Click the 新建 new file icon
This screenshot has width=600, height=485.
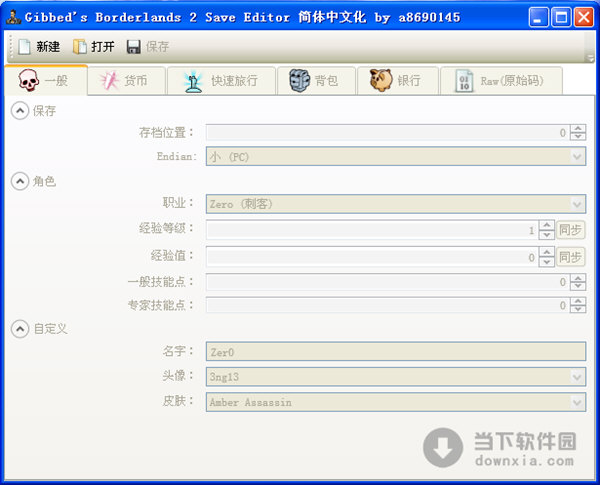(24, 47)
